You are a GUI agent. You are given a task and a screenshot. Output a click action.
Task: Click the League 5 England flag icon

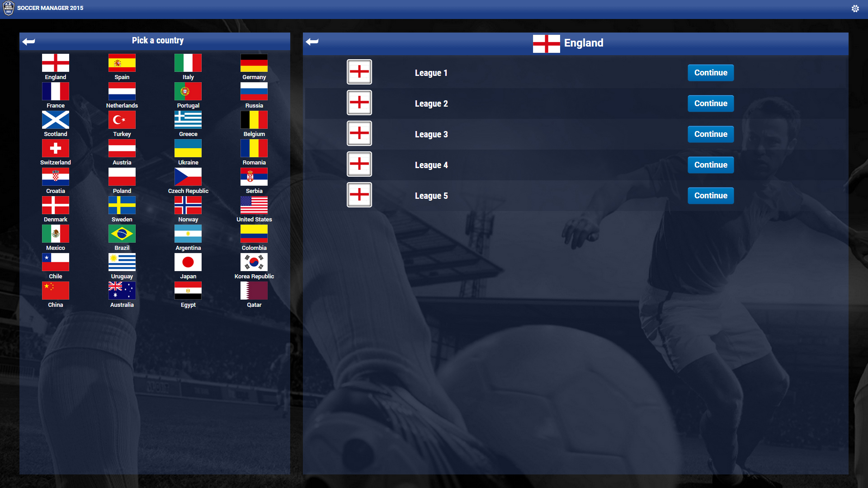point(359,195)
